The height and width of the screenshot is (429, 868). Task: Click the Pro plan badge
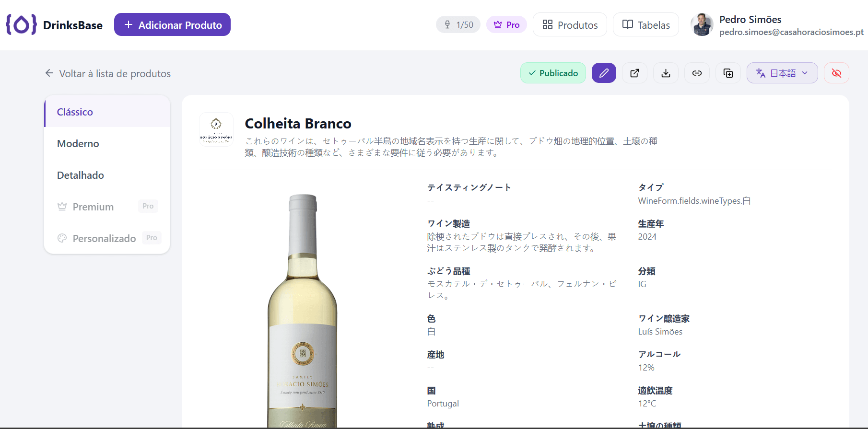pos(506,24)
